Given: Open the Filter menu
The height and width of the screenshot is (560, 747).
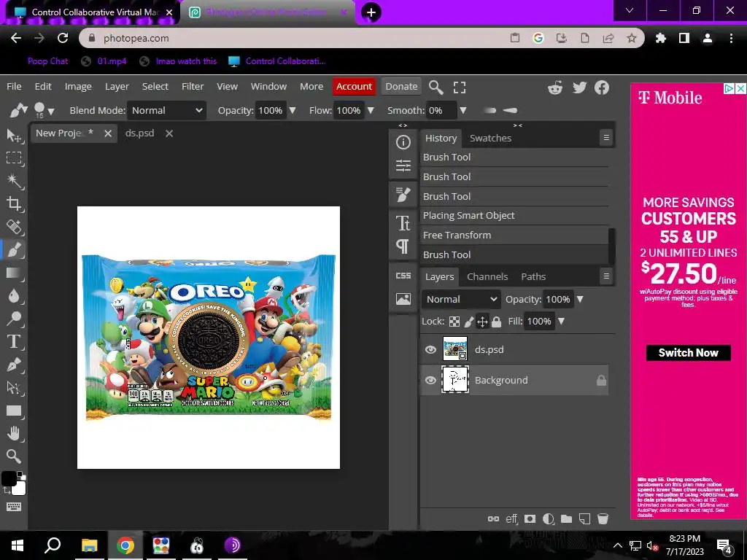Looking at the screenshot, I should [x=193, y=86].
